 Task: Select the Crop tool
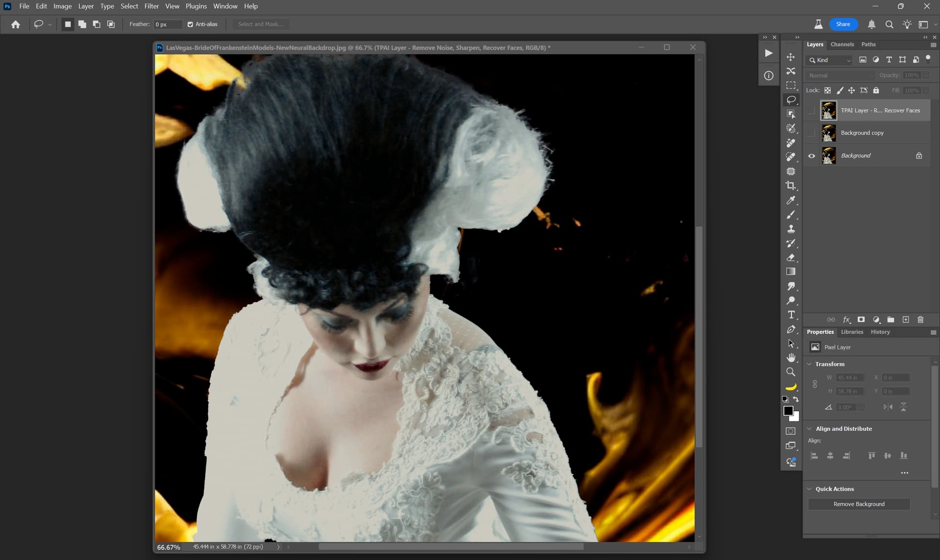click(790, 186)
